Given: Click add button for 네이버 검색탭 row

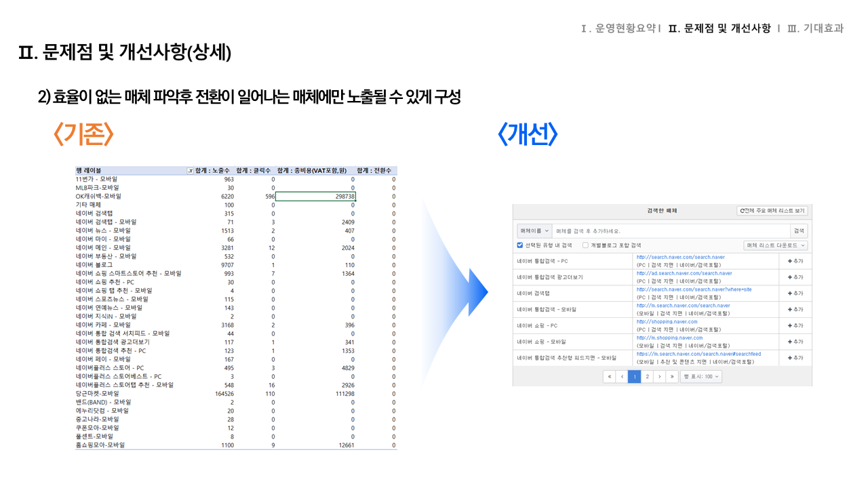Looking at the screenshot, I should (795, 293).
